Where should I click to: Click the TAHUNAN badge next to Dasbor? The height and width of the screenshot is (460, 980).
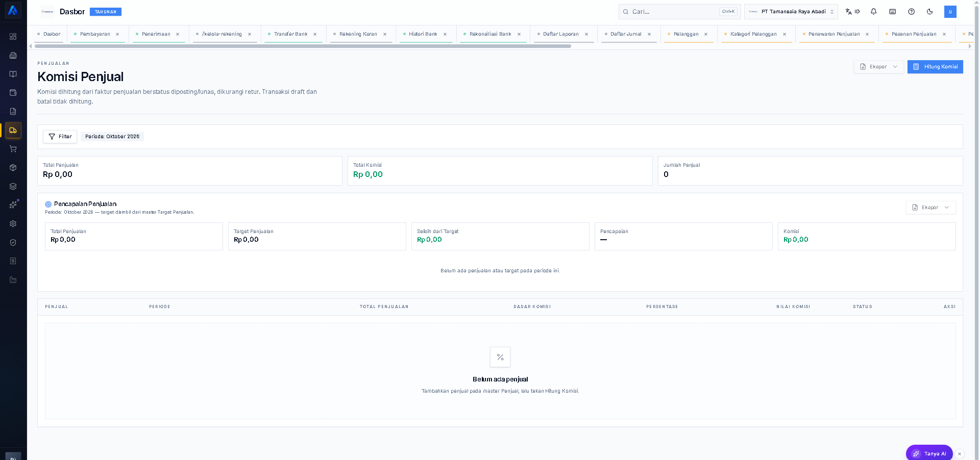pyautogui.click(x=106, y=12)
